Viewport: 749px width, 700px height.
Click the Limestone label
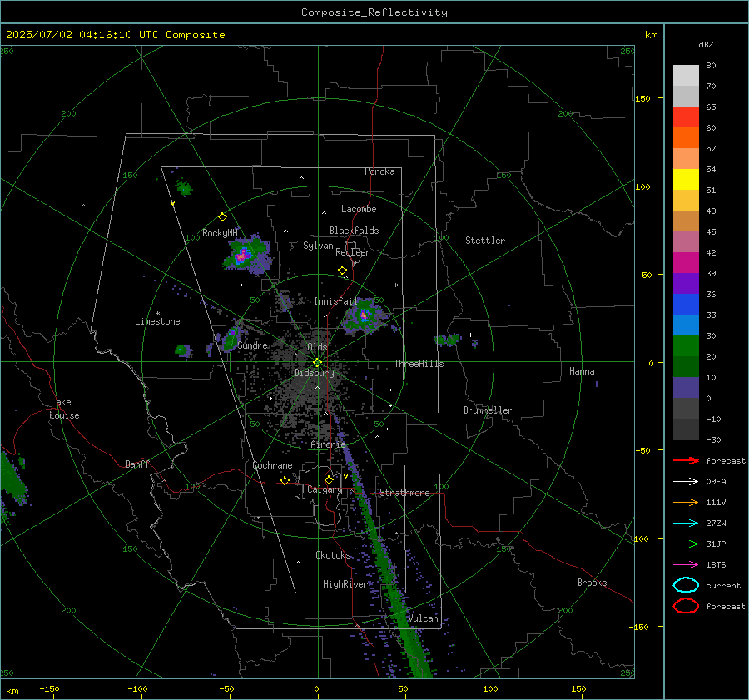tap(157, 321)
